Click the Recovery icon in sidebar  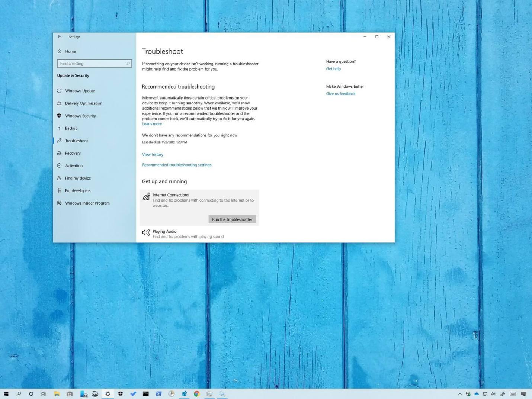coord(59,153)
